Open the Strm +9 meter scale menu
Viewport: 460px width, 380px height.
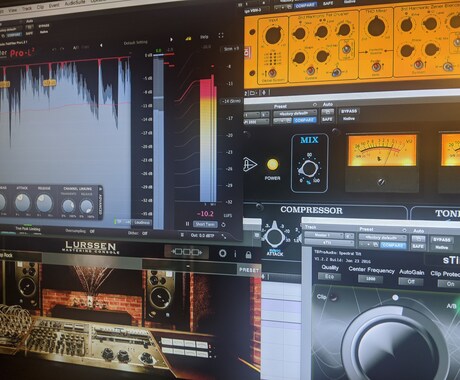tap(231, 49)
